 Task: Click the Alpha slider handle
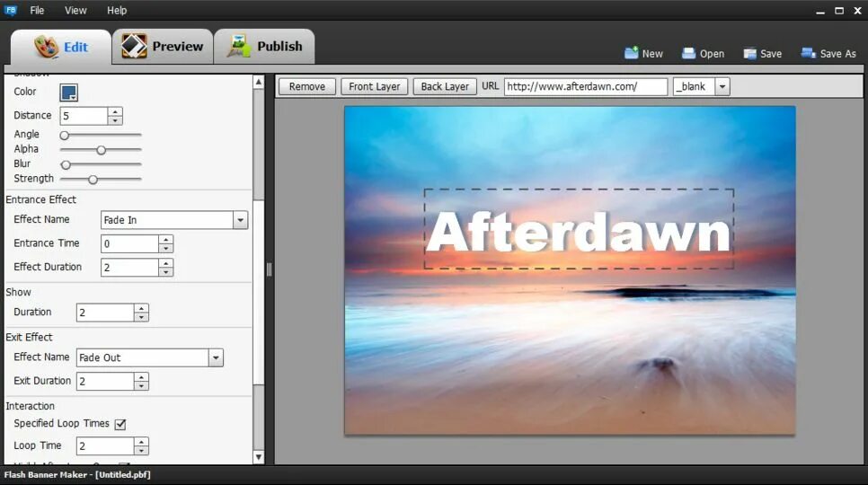point(101,150)
